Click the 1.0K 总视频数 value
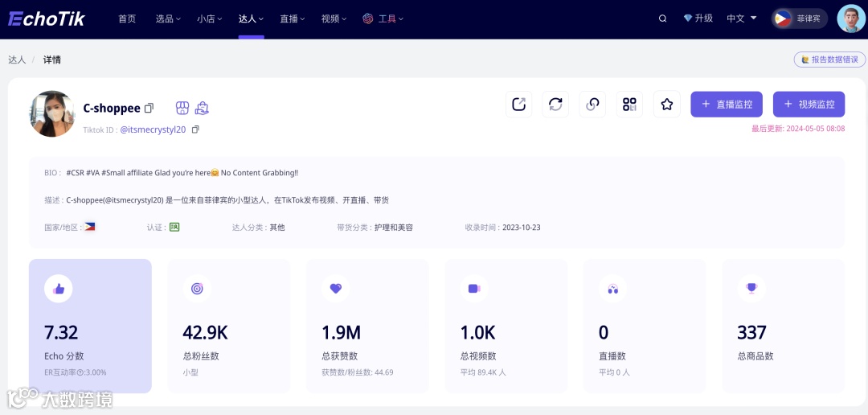 tap(477, 332)
